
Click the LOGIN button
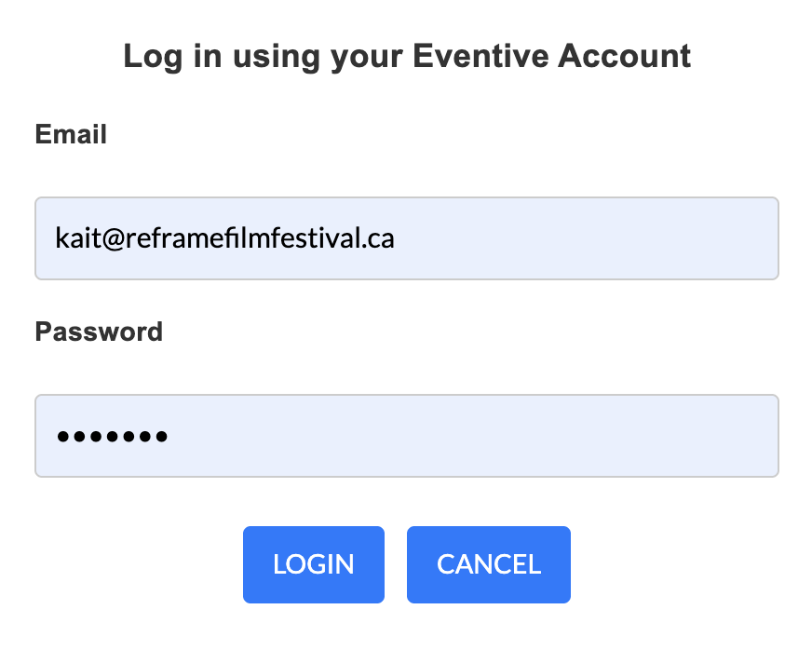[313, 564]
